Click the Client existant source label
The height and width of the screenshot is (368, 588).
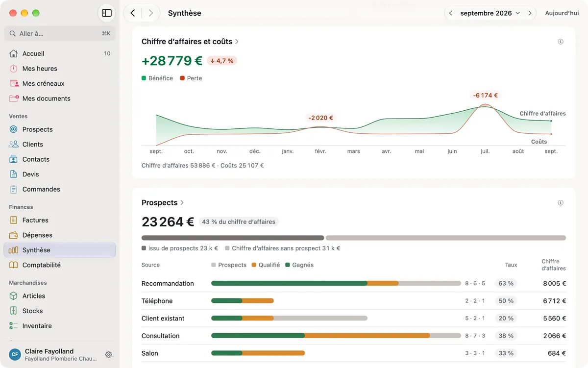163,319
